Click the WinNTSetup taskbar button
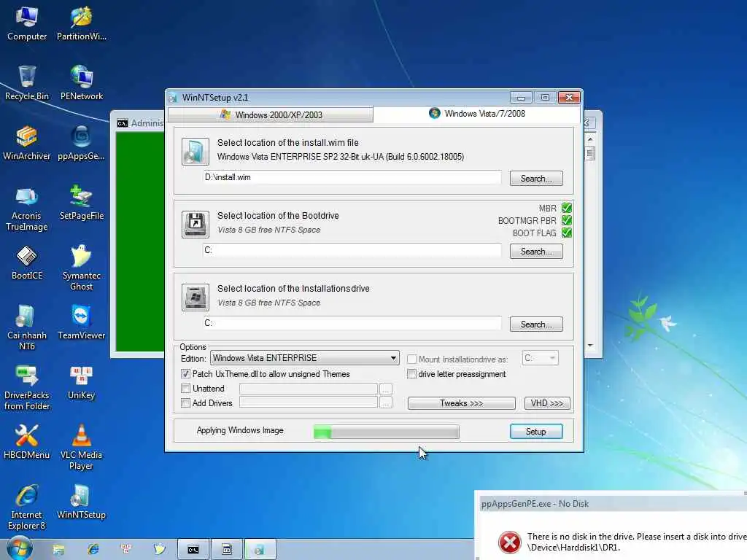The height and width of the screenshot is (560, 747). pos(260,550)
